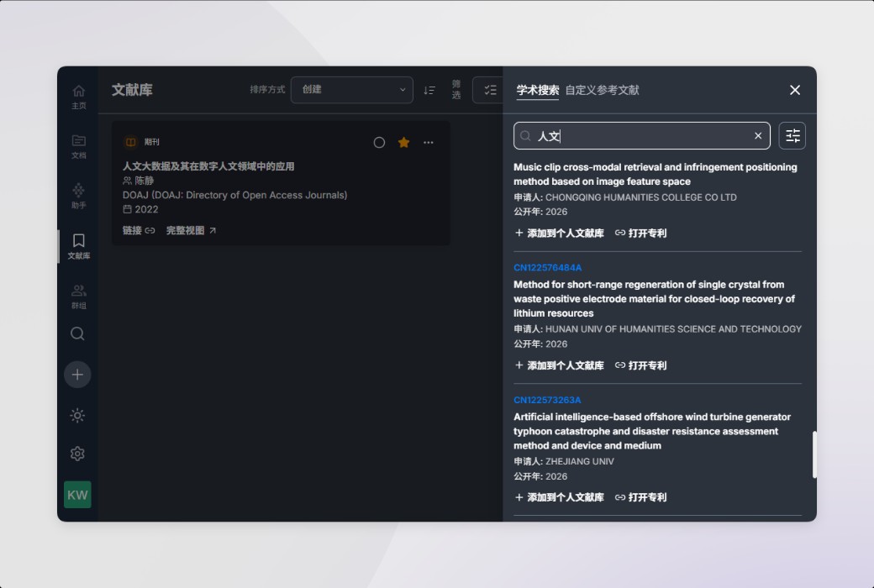The height and width of the screenshot is (588, 874).
Task: Click the search field containing 人文
Action: [641, 136]
